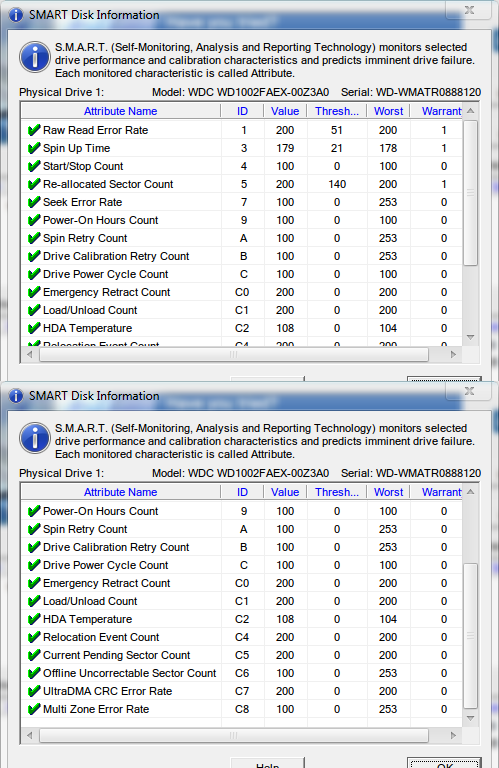Viewport: 499px width, 768px height.
Task: Close the upper SMART Disk Information dialog
Action: (469, 10)
